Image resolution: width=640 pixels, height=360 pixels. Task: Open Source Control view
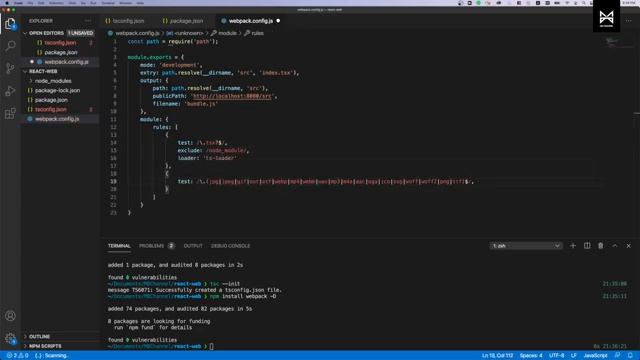click(10, 68)
